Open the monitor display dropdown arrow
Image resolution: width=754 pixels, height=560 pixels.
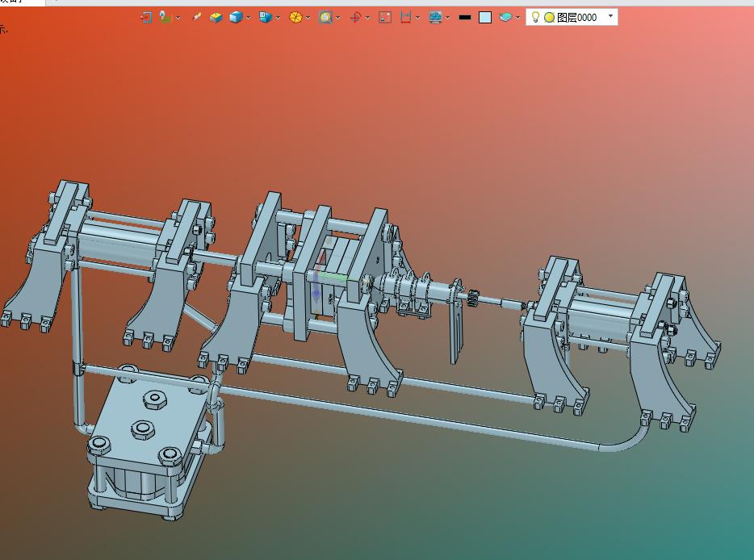448,18
